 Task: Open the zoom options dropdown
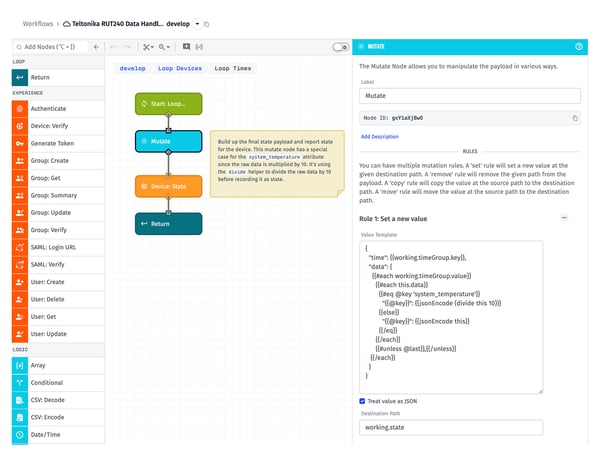(x=165, y=47)
